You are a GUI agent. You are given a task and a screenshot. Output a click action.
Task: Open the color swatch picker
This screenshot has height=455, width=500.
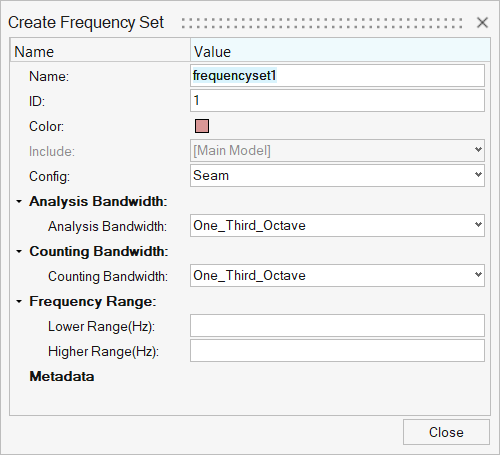pos(202,126)
